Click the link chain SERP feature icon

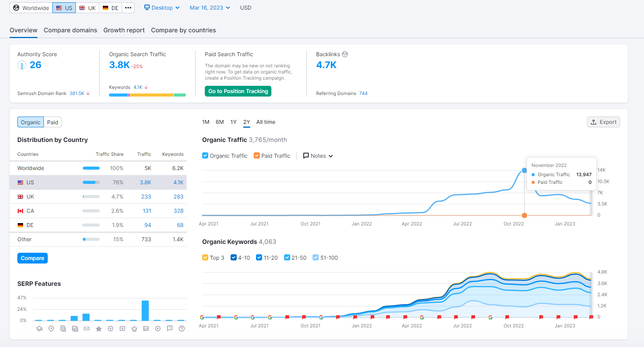pyautogui.click(x=87, y=329)
